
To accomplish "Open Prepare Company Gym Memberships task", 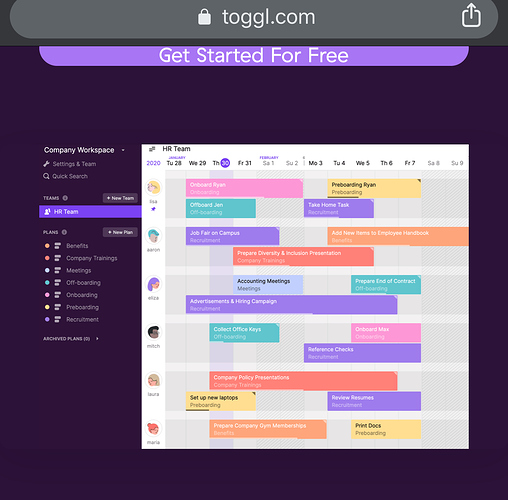I will click(x=268, y=429).
